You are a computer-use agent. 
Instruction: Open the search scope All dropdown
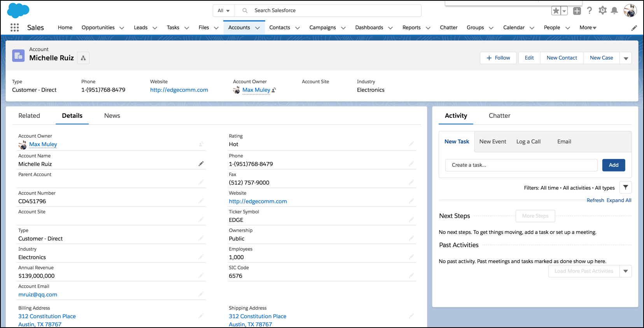[x=224, y=10]
